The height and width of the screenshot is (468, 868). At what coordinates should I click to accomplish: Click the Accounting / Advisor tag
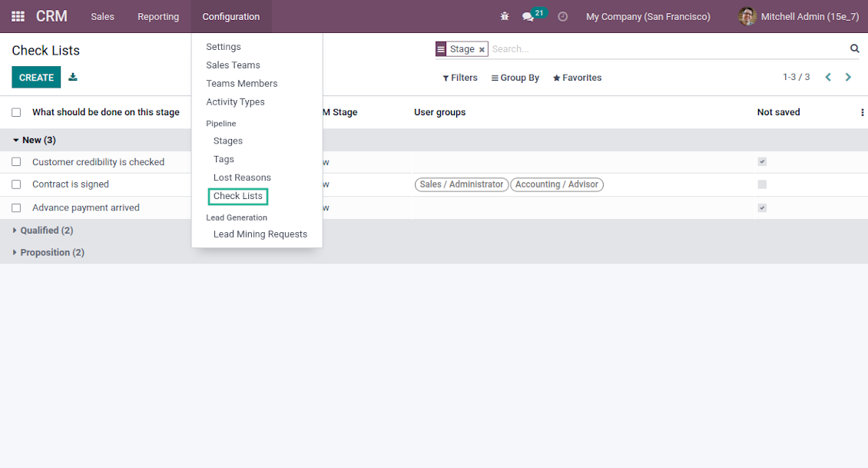556,184
